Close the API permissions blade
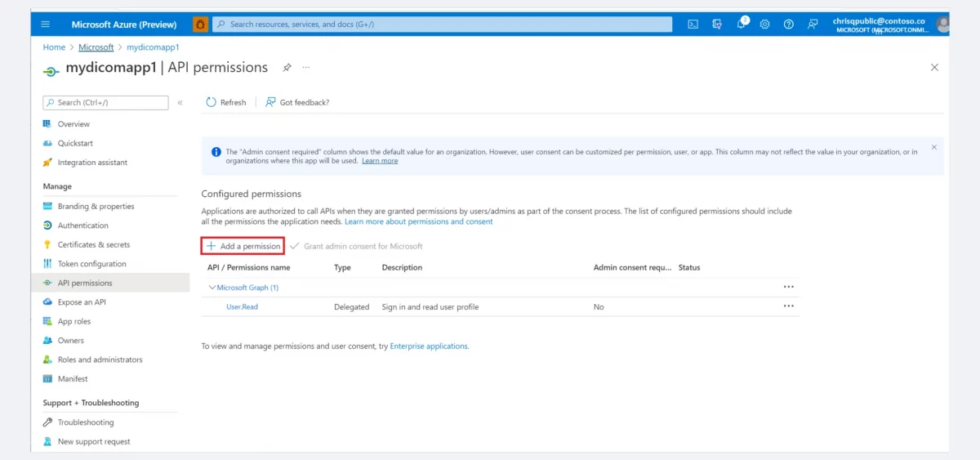The width and height of the screenshot is (980, 460). (934, 67)
